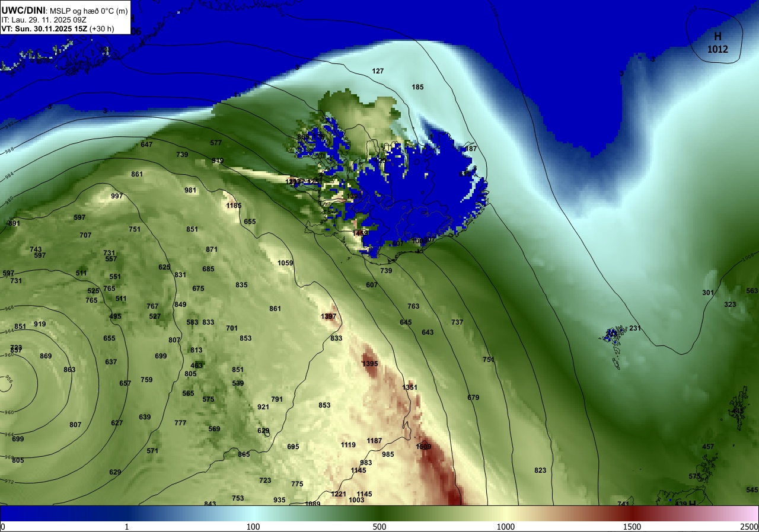
Task: Click the 823 height value
Action: point(540,470)
